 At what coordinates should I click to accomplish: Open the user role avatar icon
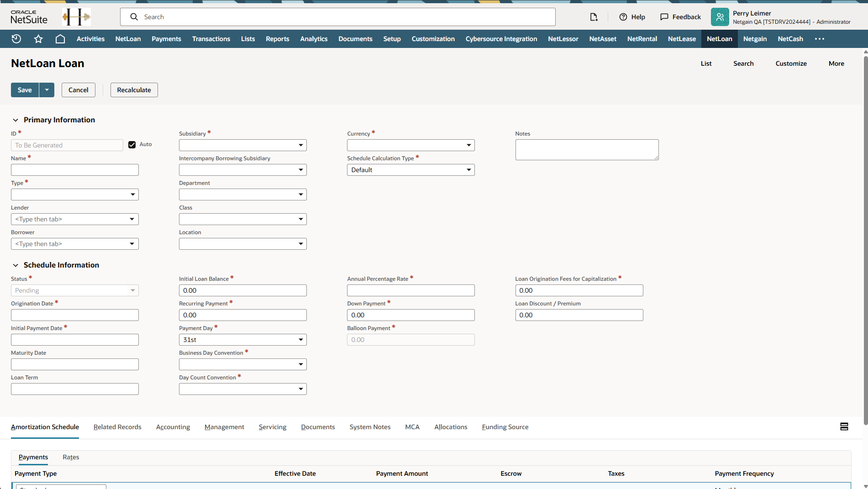point(720,17)
